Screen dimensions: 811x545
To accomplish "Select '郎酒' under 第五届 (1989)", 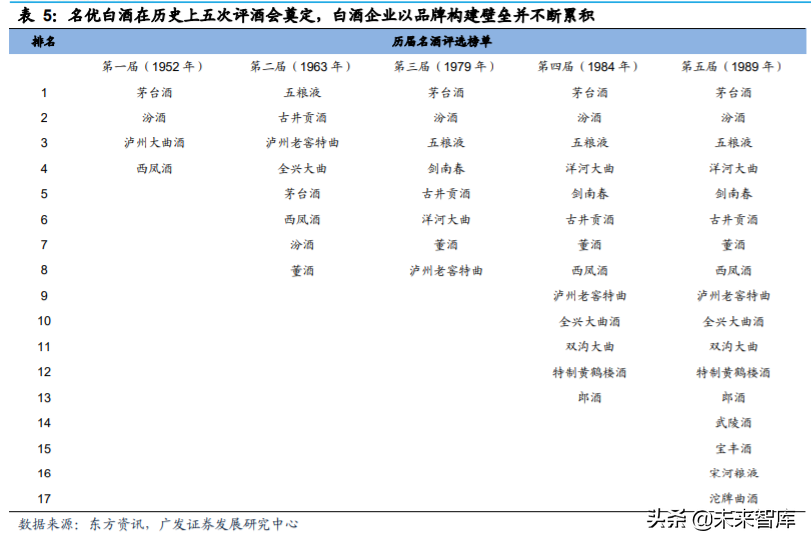I will 733,398.
